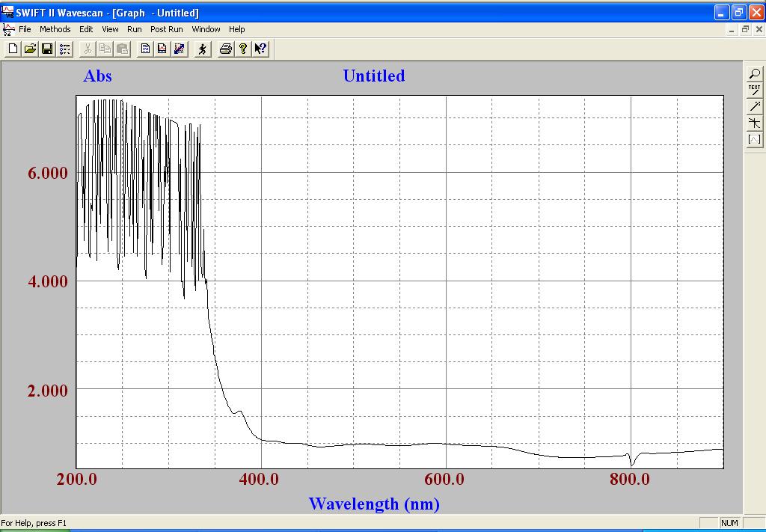
Task: Click the 200.0 wavelength axis value
Action: [77, 479]
